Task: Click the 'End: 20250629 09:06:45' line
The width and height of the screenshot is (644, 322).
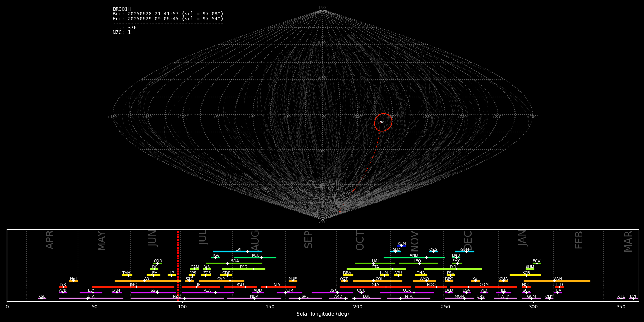Action: pos(168,19)
